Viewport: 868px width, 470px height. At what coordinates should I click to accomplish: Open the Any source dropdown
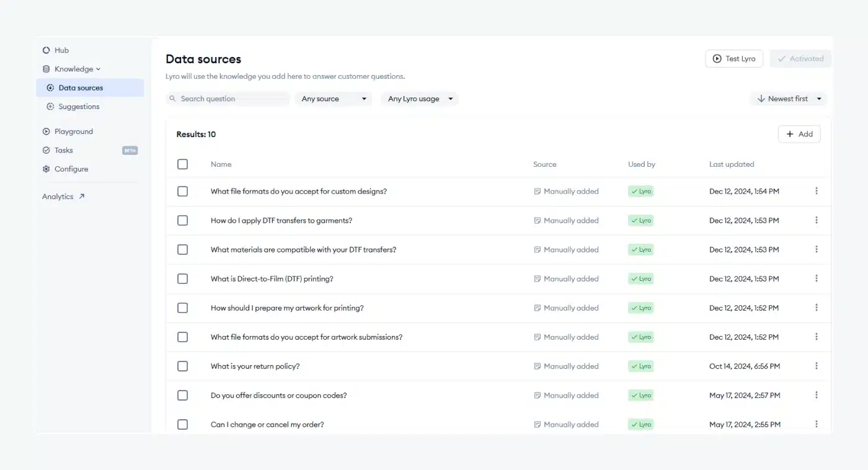(334, 99)
